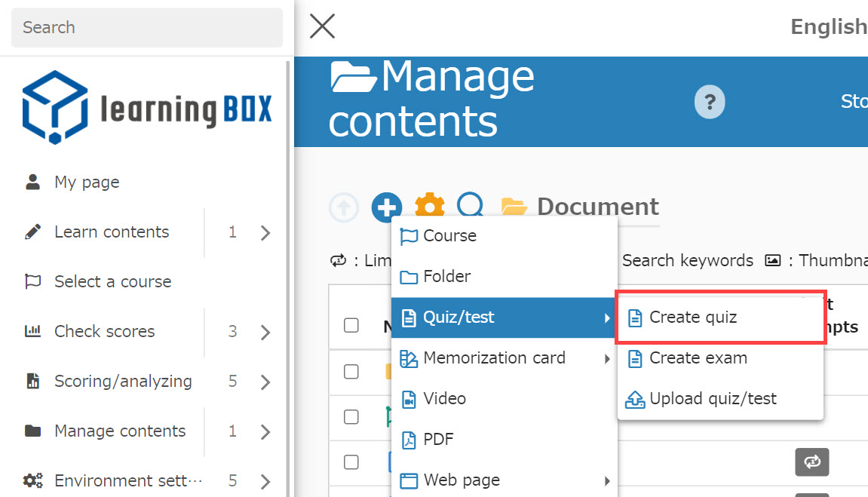Click the magnifier search icon in toolbar
868x497 pixels.
pos(471,207)
